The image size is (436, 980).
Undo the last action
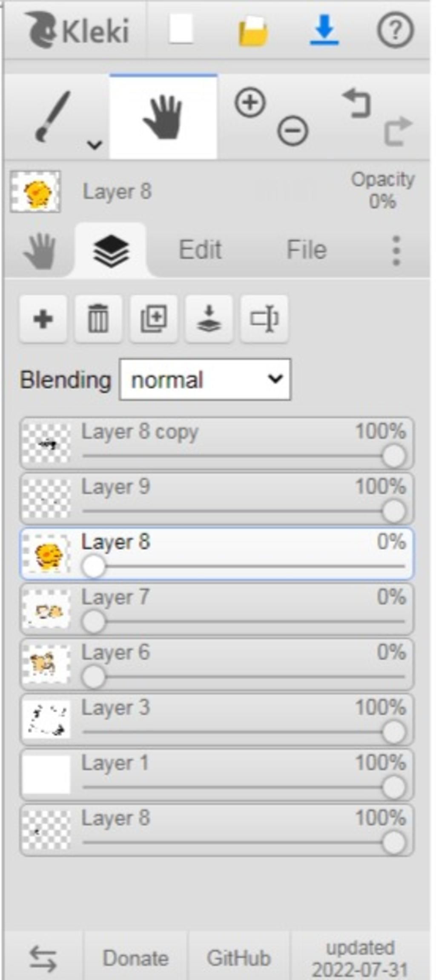click(x=357, y=103)
